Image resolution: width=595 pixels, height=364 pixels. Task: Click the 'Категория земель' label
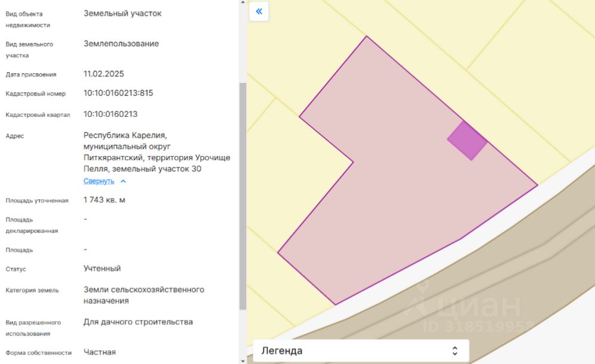pos(32,290)
